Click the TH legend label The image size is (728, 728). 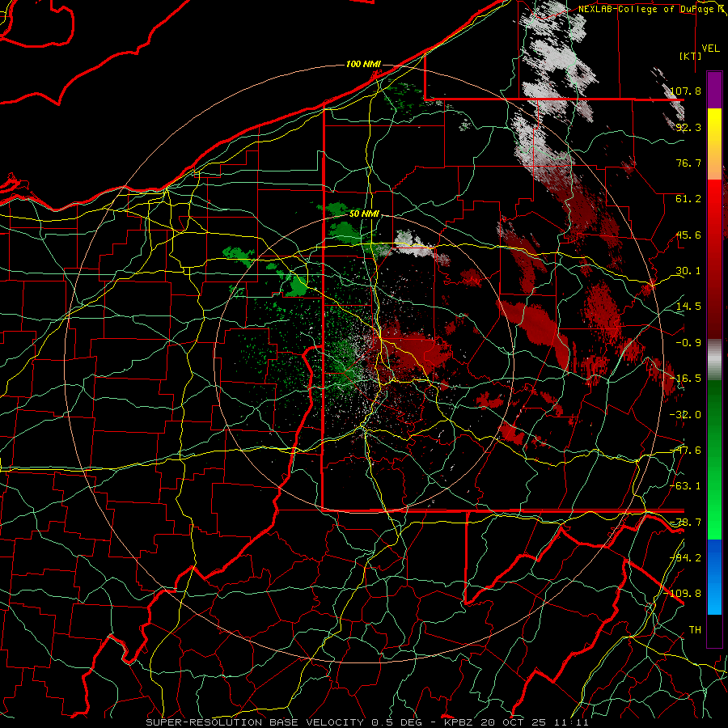[695, 630]
